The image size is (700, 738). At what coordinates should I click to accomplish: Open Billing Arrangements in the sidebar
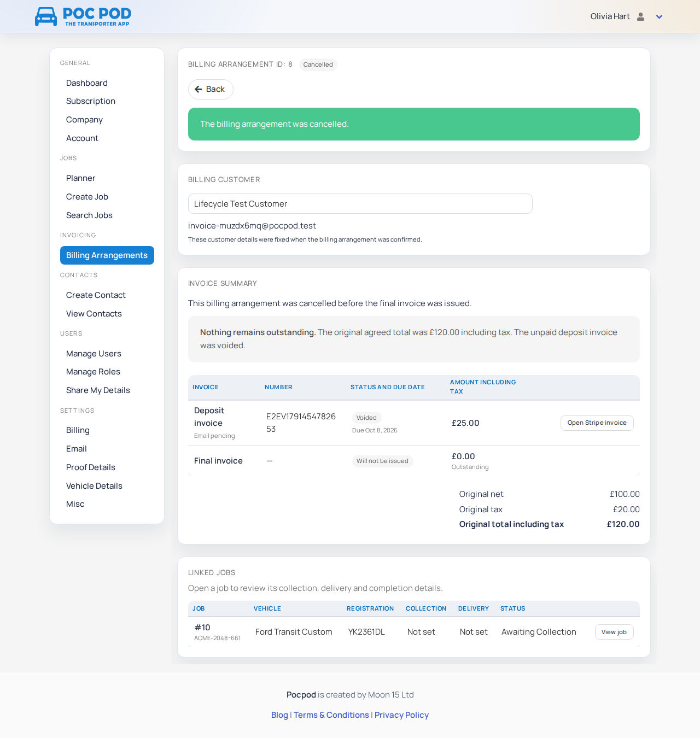[x=107, y=255]
